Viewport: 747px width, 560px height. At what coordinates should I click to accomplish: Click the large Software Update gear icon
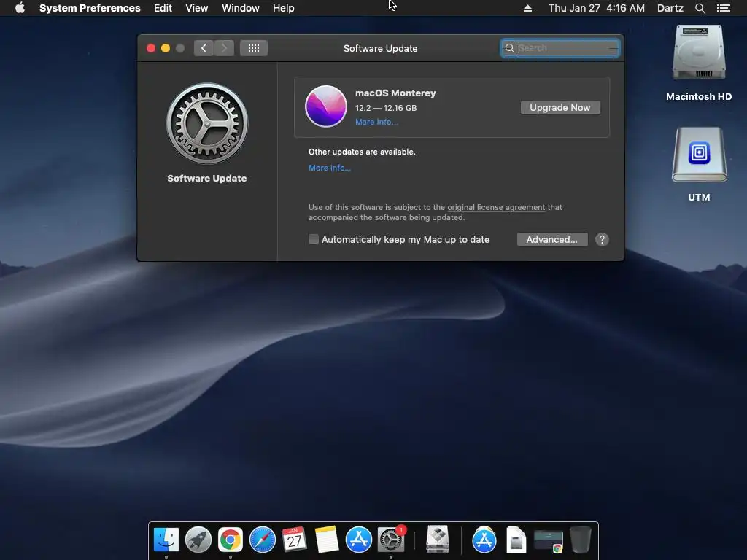[x=207, y=124]
